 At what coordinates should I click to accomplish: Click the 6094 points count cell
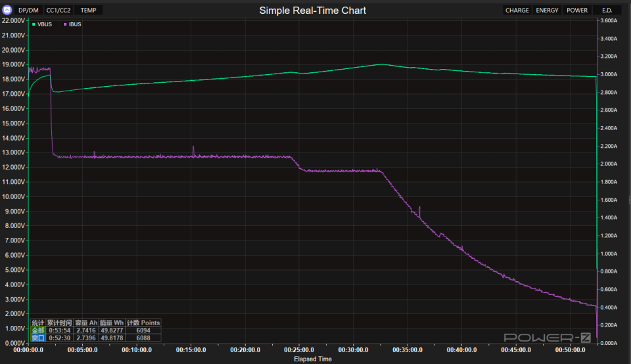point(143,330)
